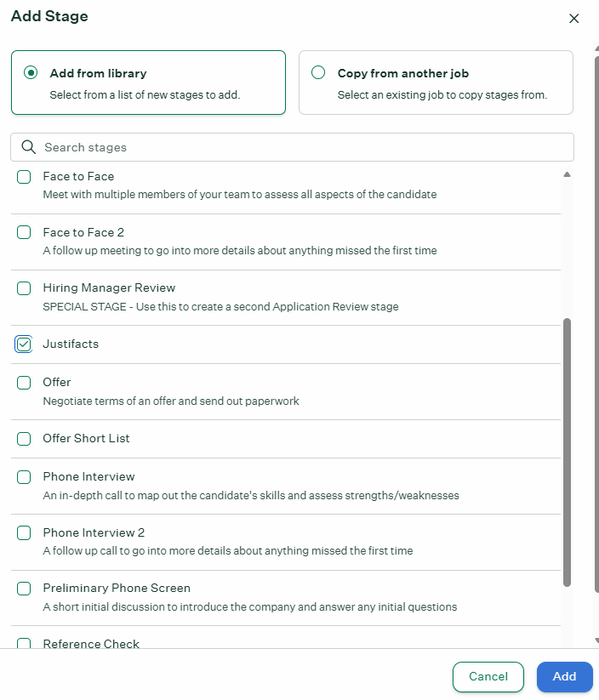Check the Reference Check checkbox

tap(24, 643)
